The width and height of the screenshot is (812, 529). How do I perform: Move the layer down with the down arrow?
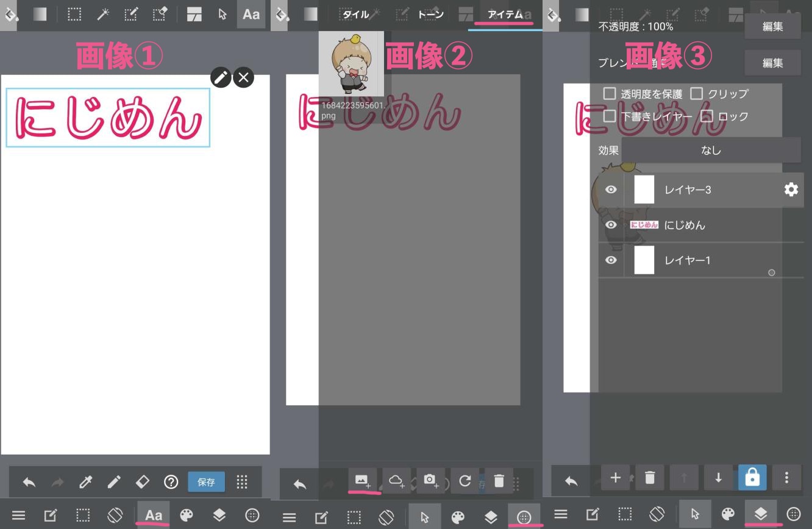coord(718,478)
